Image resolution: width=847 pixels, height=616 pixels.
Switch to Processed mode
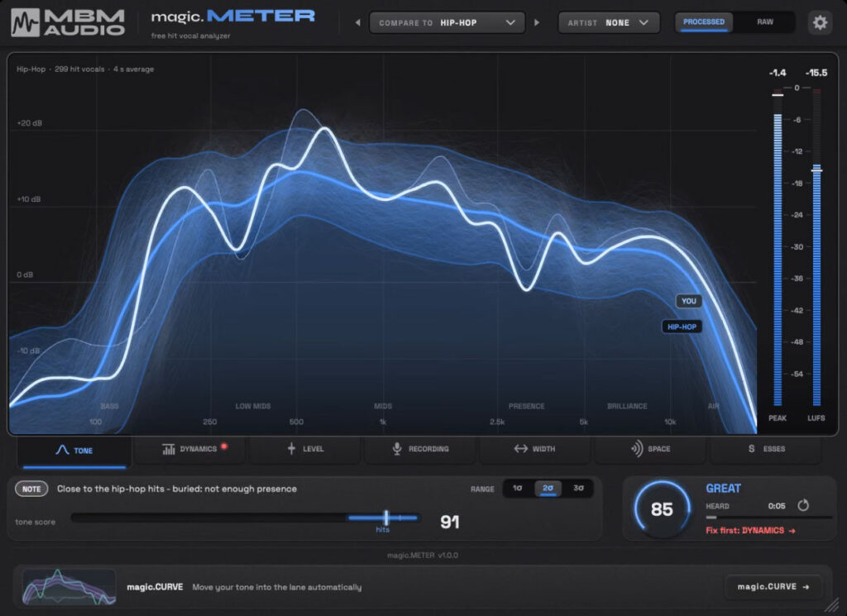pyautogui.click(x=703, y=22)
